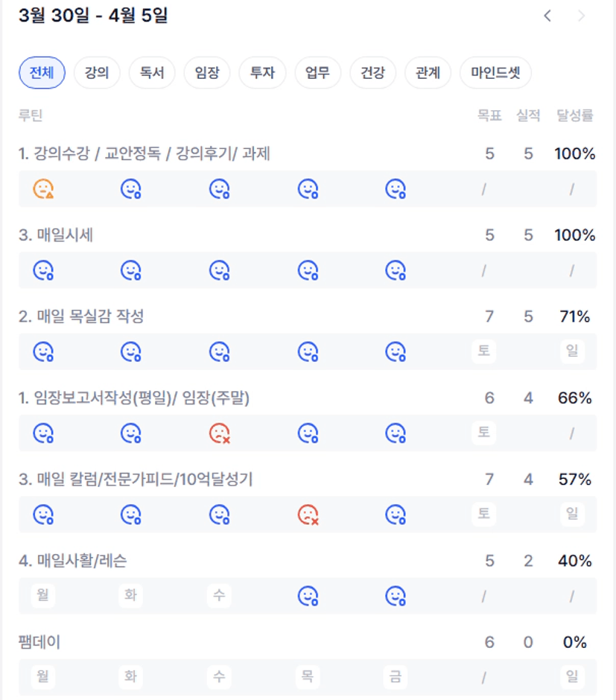Click first blue smiley in 매일시세 row
Viewport: 616px width, 700px height.
[43, 270]
